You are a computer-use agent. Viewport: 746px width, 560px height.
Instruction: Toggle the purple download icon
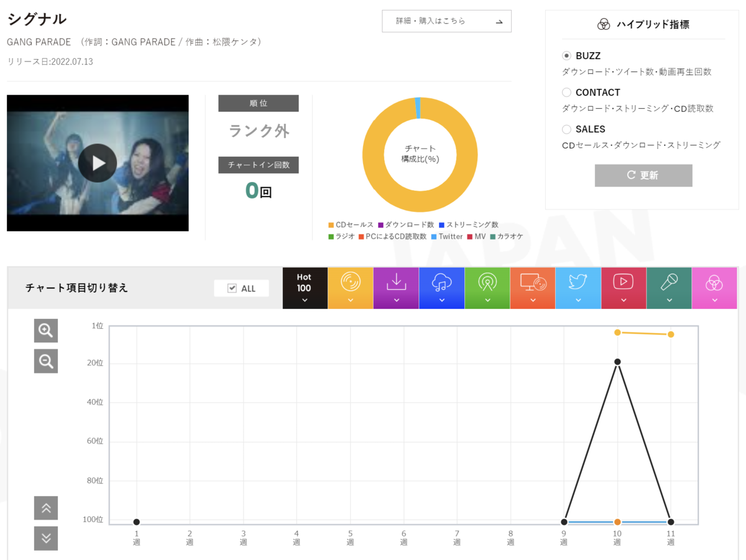396,288
